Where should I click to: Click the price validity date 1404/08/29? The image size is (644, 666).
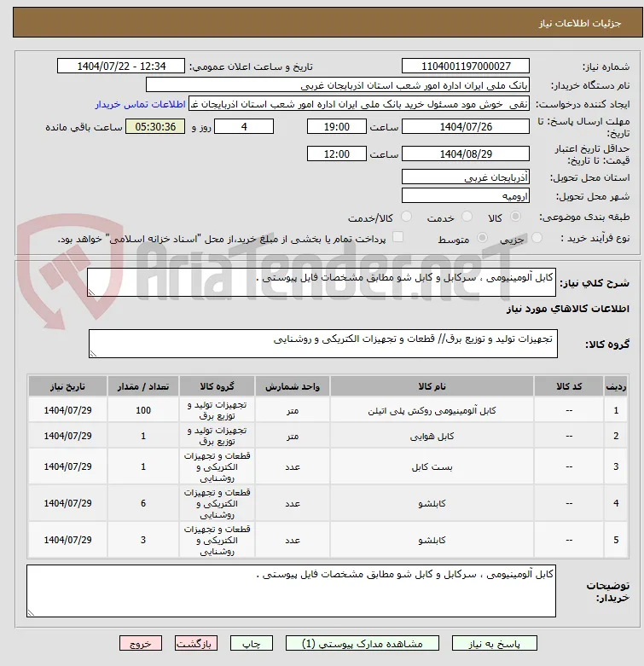click(466, 153)
